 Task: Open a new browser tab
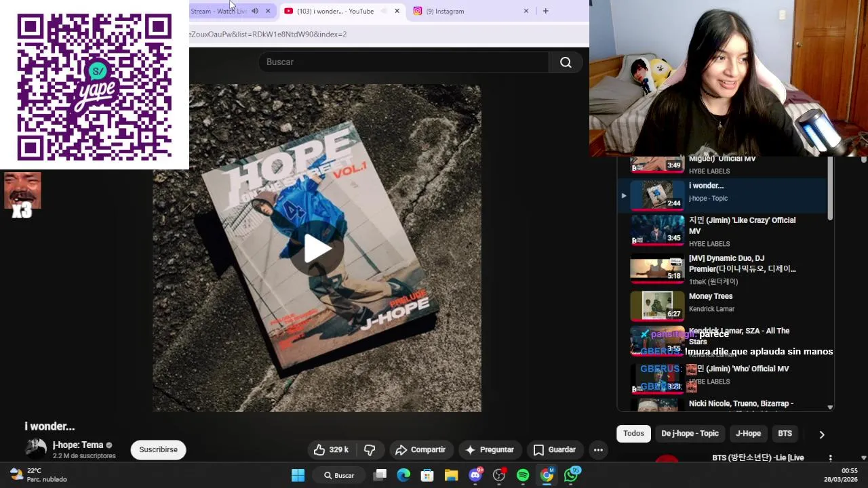click(x=546, y=11)
